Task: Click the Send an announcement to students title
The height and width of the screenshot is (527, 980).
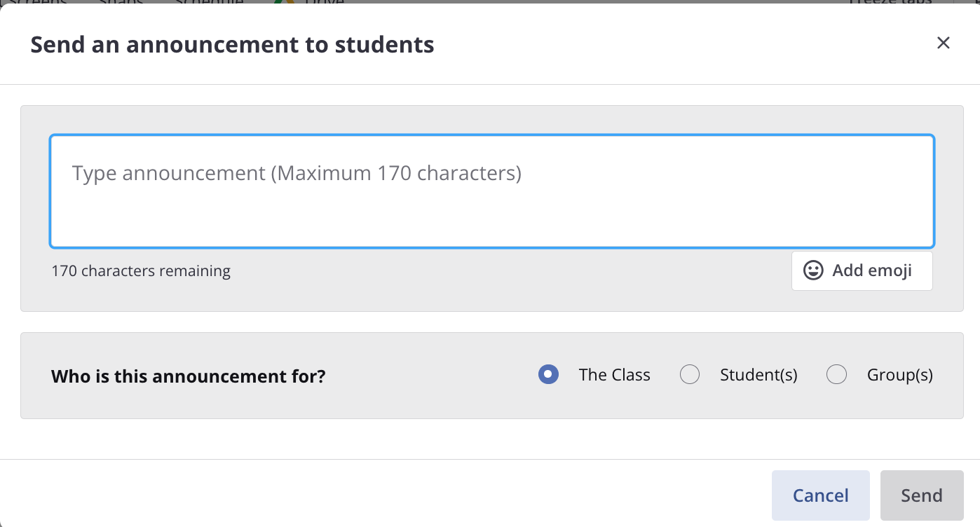Action: point(233,45)
